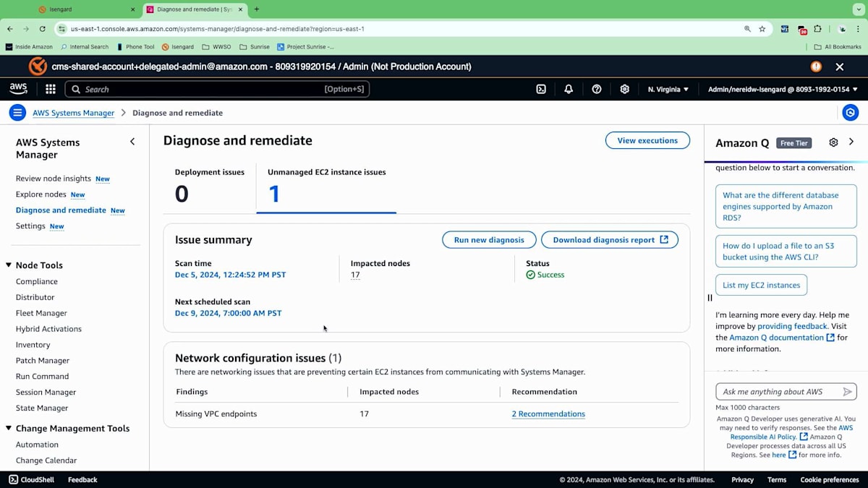Open Review node insights in the sidebar

pyautogui.click(x=54, y=179)
